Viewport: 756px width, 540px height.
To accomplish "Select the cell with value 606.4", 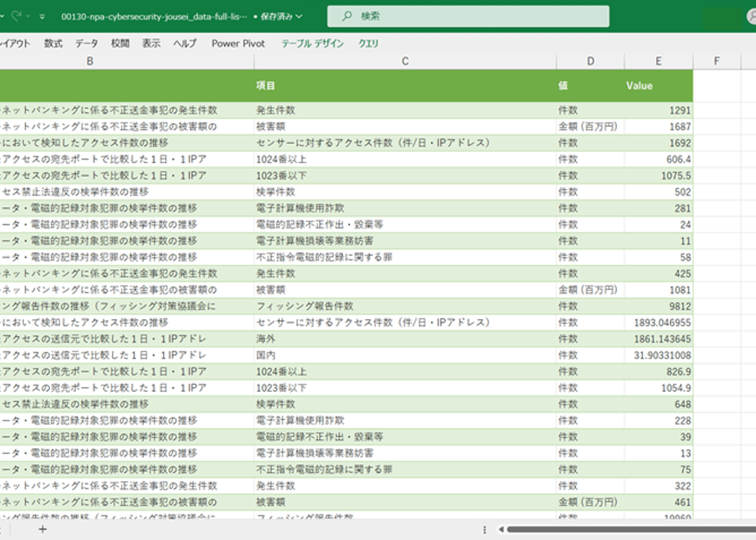I will (659, 160).
